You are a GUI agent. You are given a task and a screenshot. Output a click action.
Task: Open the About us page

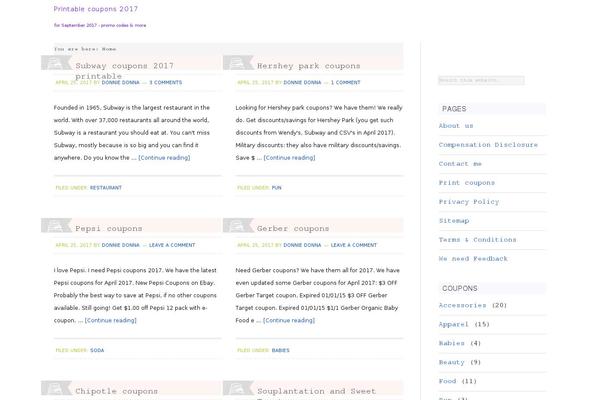point(456,126)
